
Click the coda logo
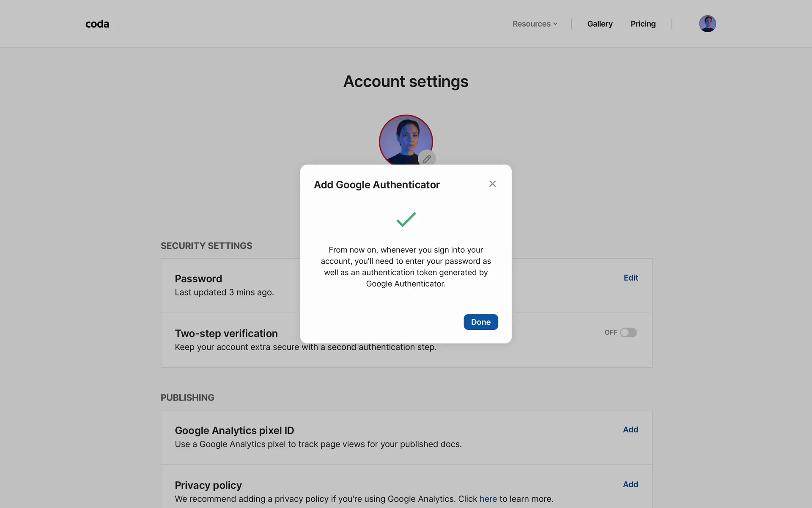click(x=97, y=24)
